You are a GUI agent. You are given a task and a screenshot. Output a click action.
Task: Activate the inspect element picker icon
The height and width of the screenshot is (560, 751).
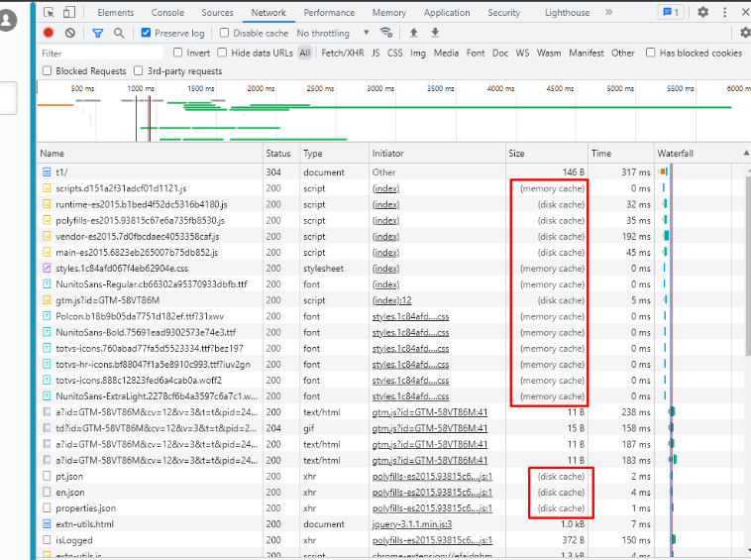[x=49, y=13]
